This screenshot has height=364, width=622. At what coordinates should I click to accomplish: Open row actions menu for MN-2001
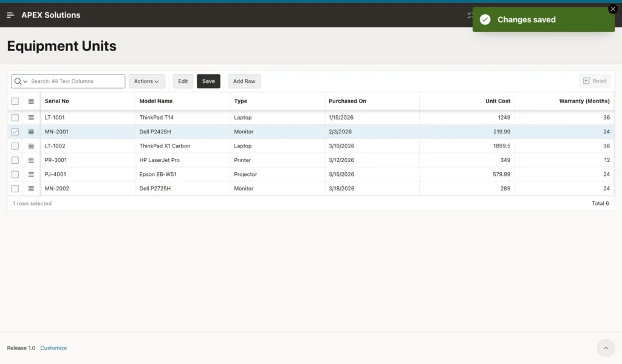pyautogui.click(x=31, y=132)
